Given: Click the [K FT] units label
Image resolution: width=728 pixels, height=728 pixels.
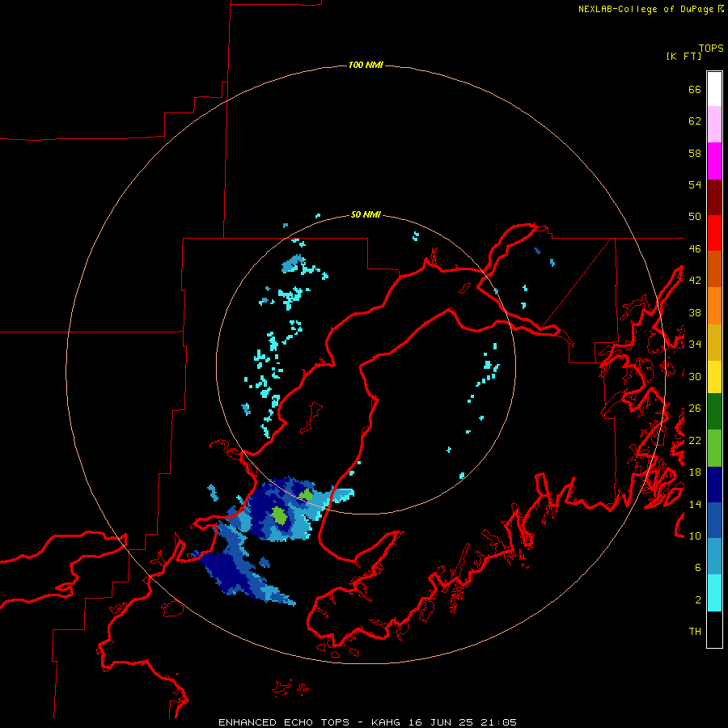Looking at the screenshot, I should [684, 57].
